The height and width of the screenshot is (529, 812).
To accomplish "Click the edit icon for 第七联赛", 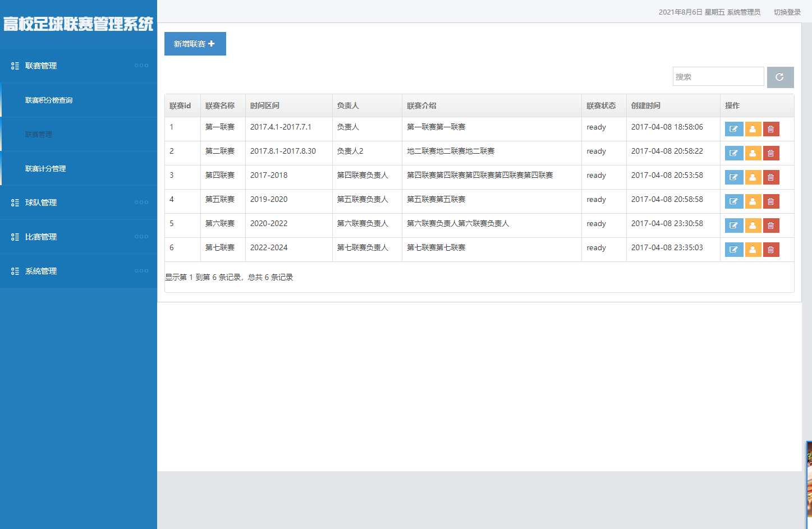I will (x=734, y=249).
